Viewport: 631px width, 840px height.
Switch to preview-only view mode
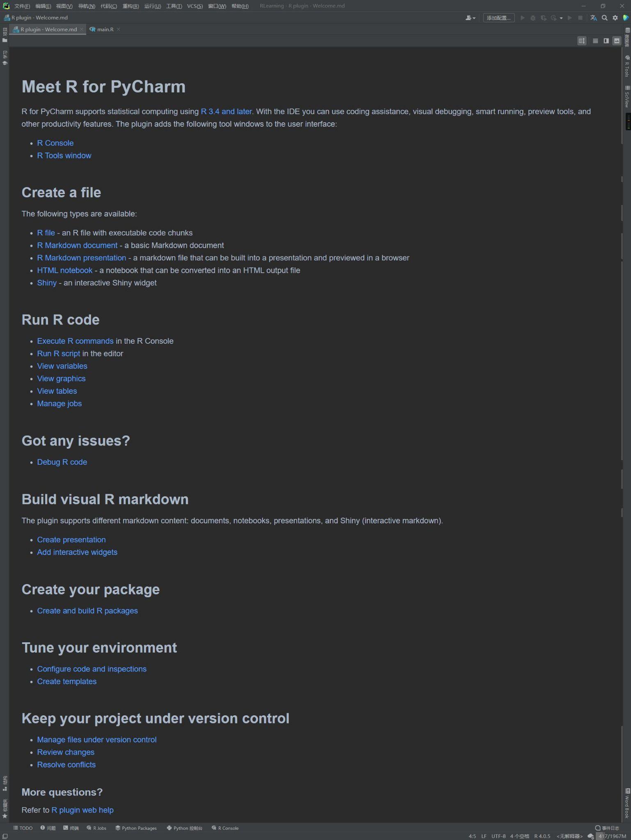[x=617, y=41]
